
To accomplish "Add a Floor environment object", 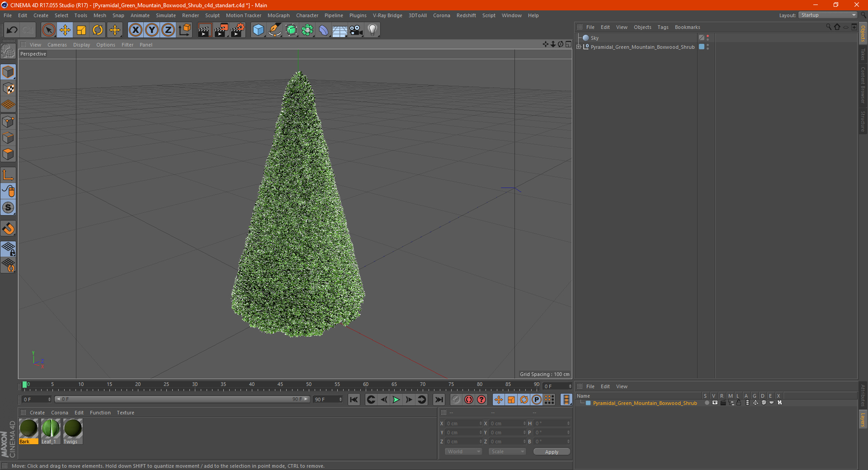I will coord(340,30).
